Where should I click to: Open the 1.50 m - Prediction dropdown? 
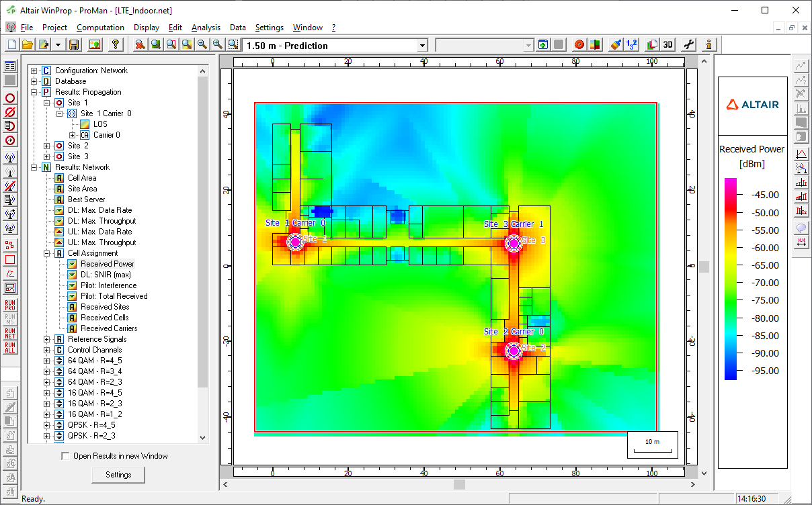point(422,45)
